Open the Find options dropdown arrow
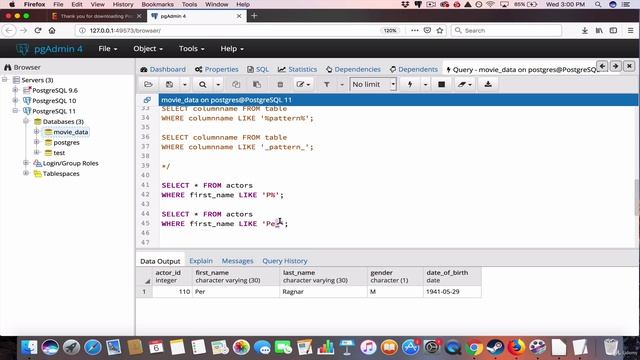This screenshot has height=360, width=640. coord(218,84)
